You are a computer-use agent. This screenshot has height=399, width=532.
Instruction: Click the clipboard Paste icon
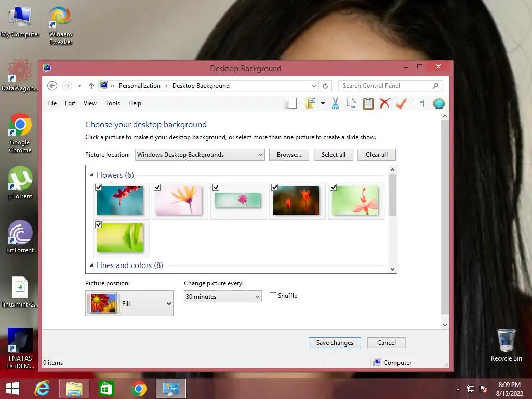tap(368, 103)
